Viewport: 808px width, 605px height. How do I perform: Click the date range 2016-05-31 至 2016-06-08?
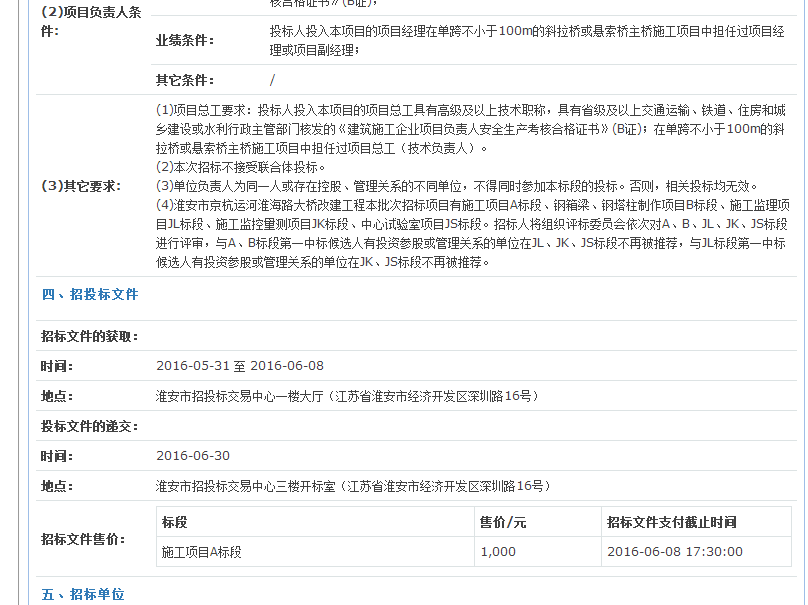click(240, 366)
